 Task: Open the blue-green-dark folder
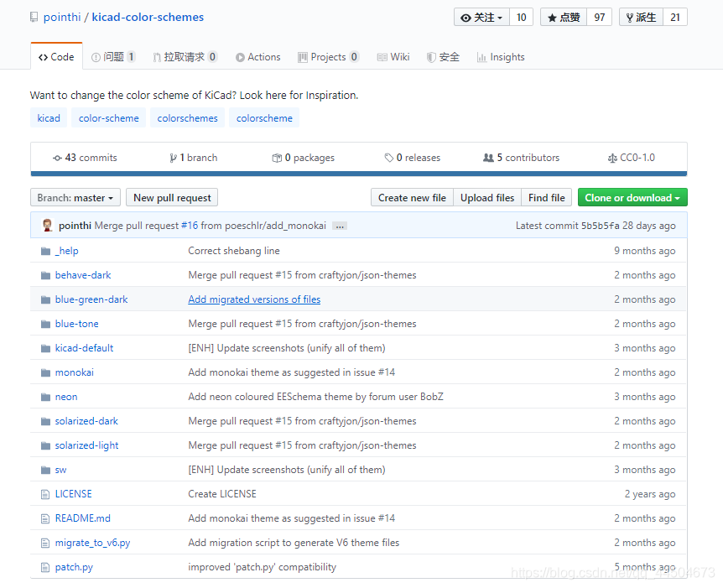click(91, 299)
